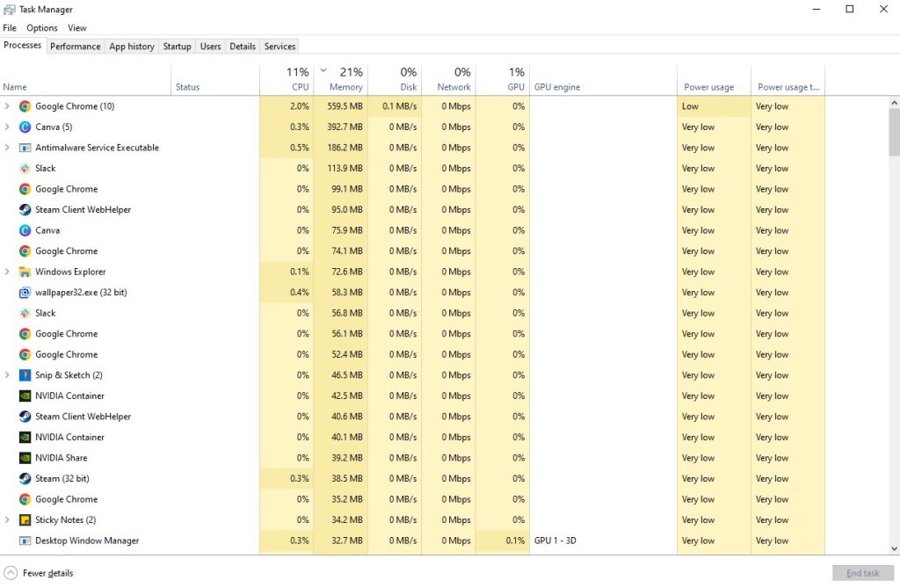Click the Chrome icon at 52.4 MB
The image size is (900, 588).
pyautogui.click(x=25, y=354)
